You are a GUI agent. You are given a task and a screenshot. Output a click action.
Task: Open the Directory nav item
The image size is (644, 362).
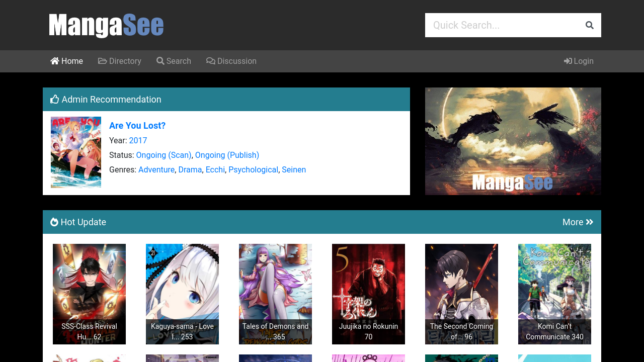coord(120,61)
